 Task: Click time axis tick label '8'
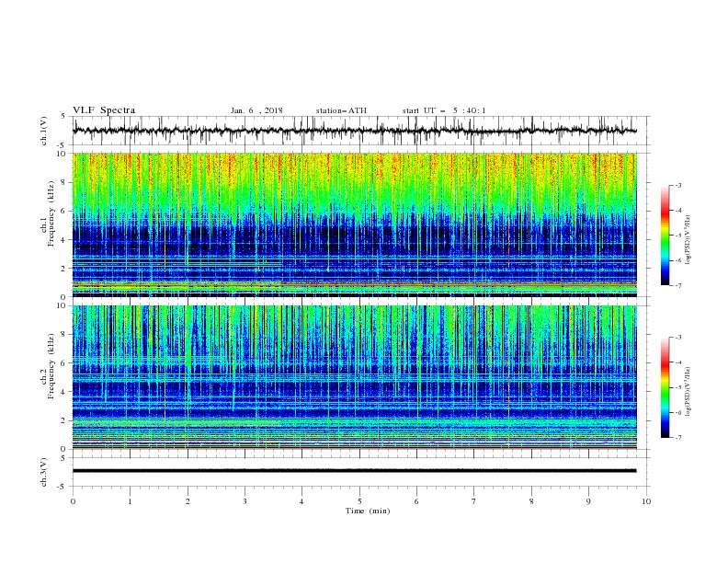[531, 501]
